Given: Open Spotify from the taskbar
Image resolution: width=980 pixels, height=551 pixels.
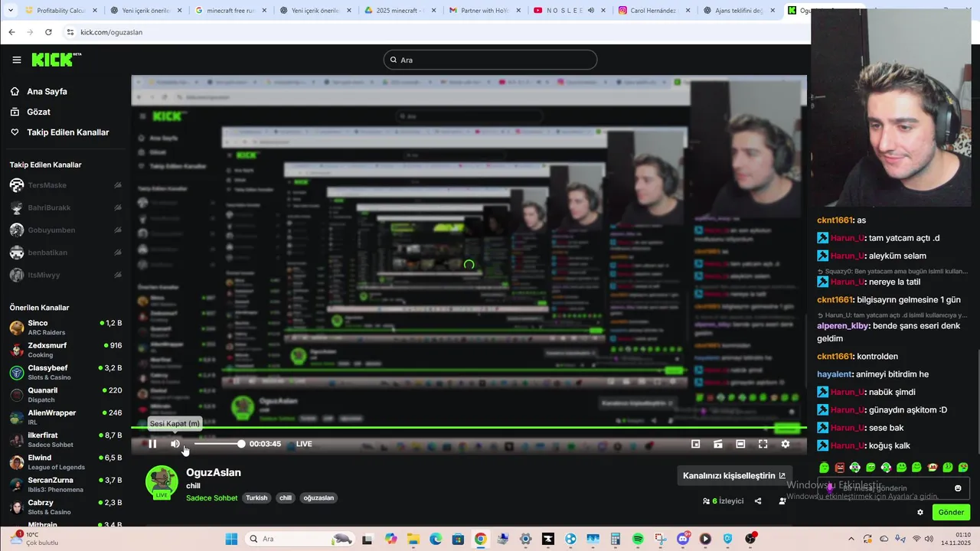Looking at the screenshot, I should click(x=639, y=539).
